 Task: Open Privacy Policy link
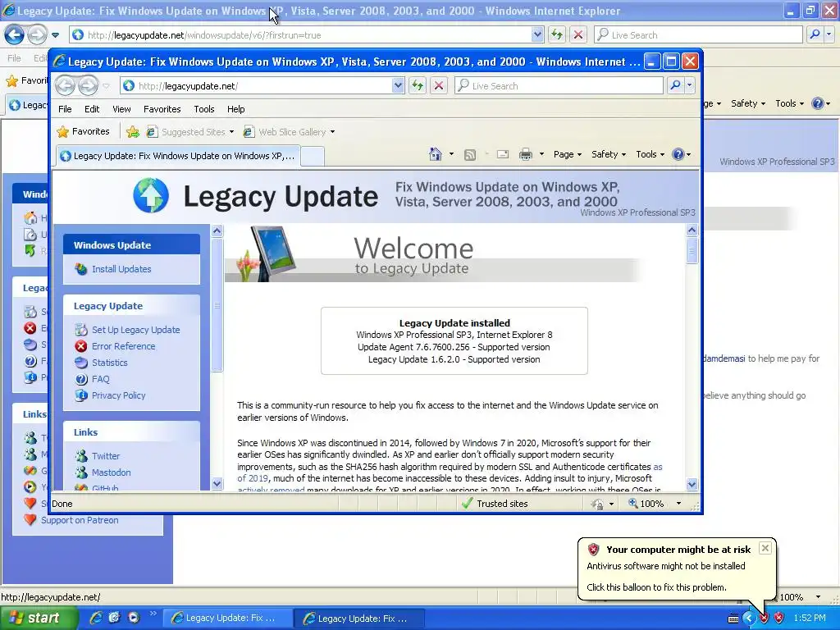coord(118,395)
